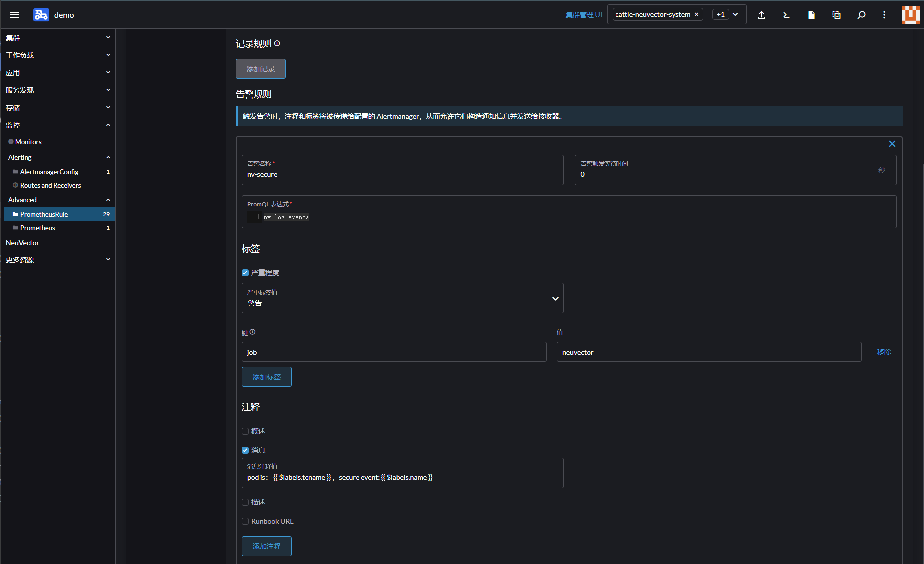Viewport: 924px width, 564px height.
Task: Click the PrometheusRule folder icon
Action: [x=15, y=214]
